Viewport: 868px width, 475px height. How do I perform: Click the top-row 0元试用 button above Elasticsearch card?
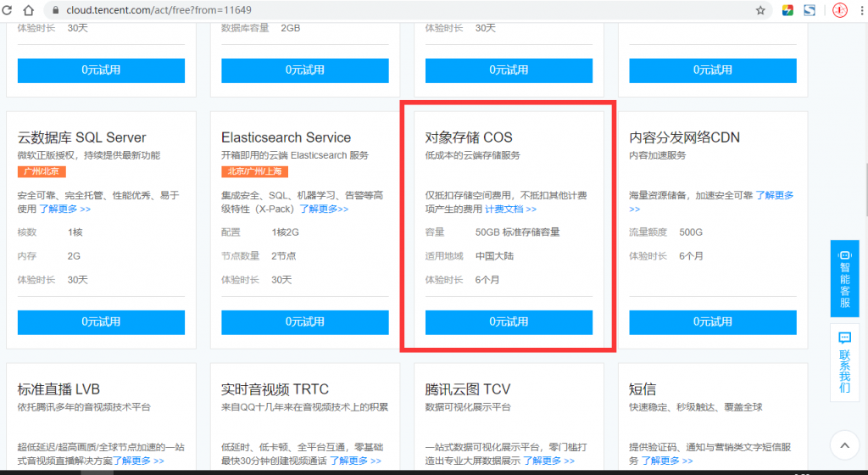click(305, 70)
